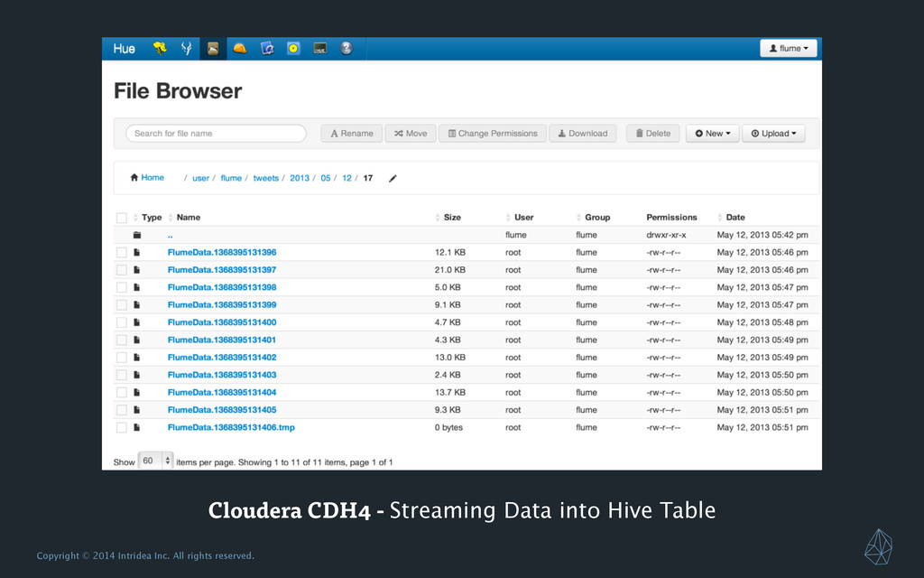
Task: Open the flume user dropdown
Action: (x=789, y=49)
